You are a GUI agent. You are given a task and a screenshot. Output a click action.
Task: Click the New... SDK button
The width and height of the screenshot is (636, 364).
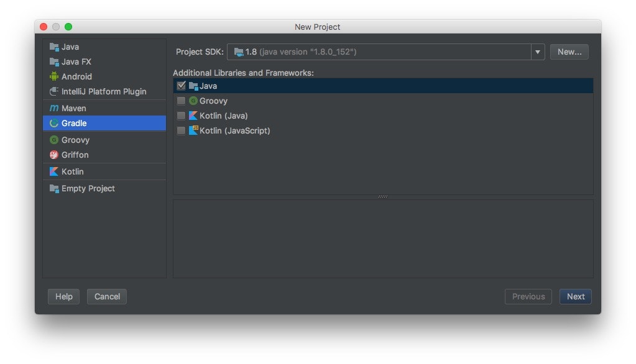pyautogui.click(x=569, y=52)
